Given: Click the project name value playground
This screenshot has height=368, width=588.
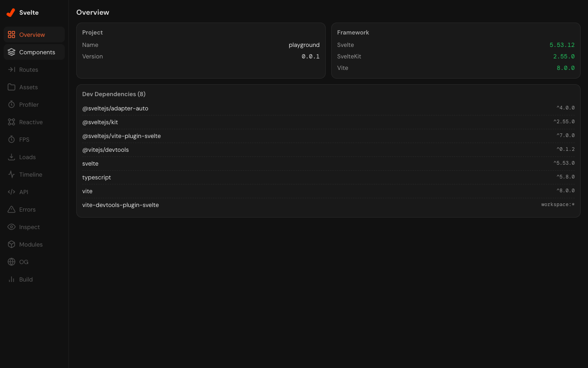Looking at the screenshot, I should click(x=304, y=45).
